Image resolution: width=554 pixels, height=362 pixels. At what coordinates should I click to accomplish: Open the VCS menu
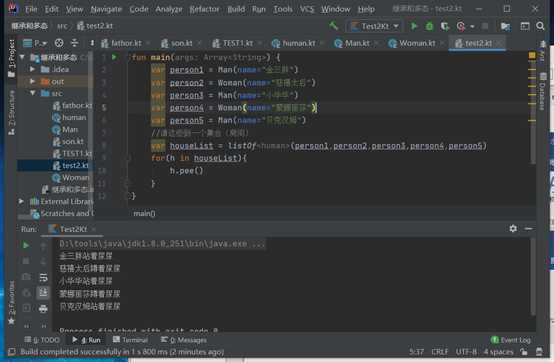pos(307,9)
